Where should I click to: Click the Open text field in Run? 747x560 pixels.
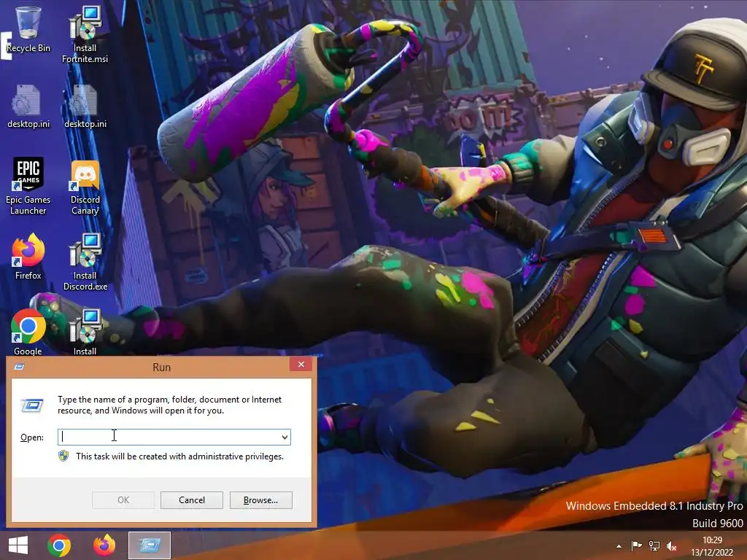pos(174,437)
